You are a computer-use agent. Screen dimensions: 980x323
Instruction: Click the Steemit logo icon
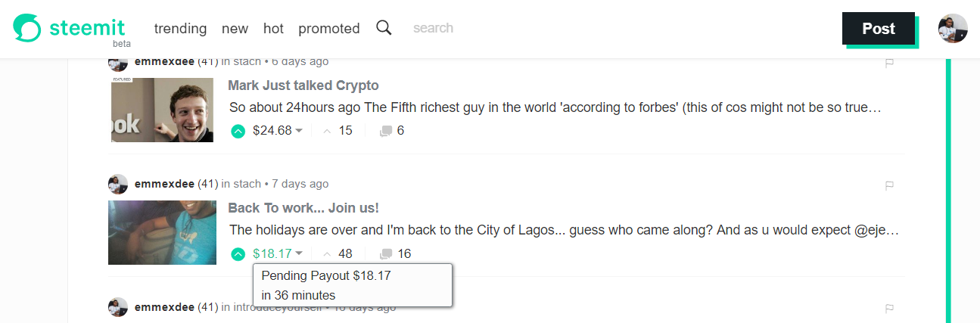coord(26,29)
